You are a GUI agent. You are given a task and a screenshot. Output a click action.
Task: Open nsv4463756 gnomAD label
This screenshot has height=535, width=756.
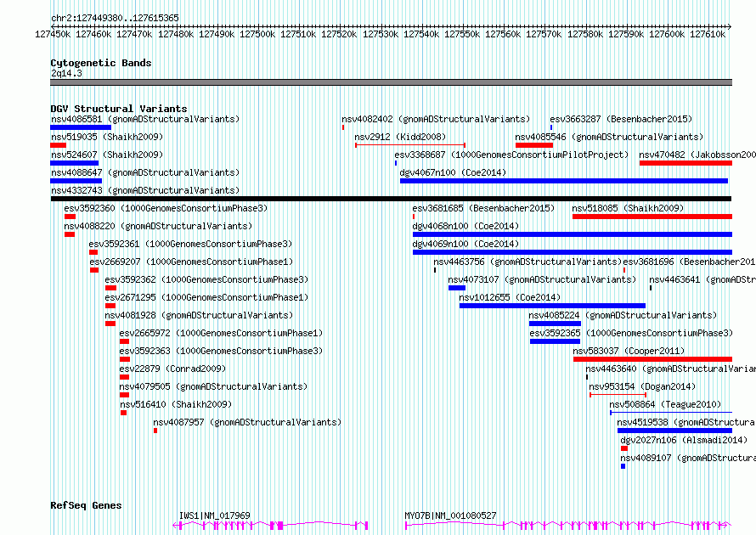(x=528, y=262)
